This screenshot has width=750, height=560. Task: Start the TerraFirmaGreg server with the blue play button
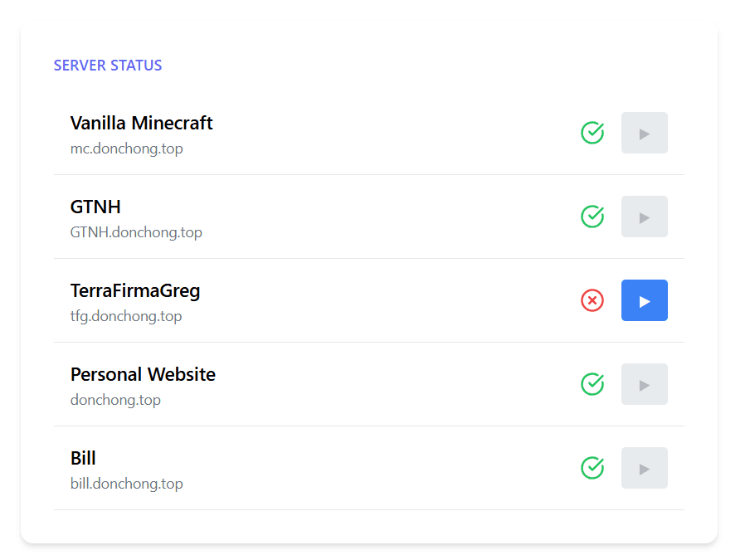pyautogui.click(x=645, y=300)
